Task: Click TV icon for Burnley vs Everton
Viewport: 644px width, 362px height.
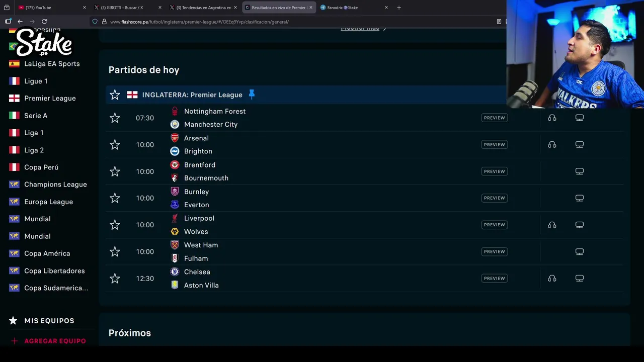Action: click(x=580, y=198)
